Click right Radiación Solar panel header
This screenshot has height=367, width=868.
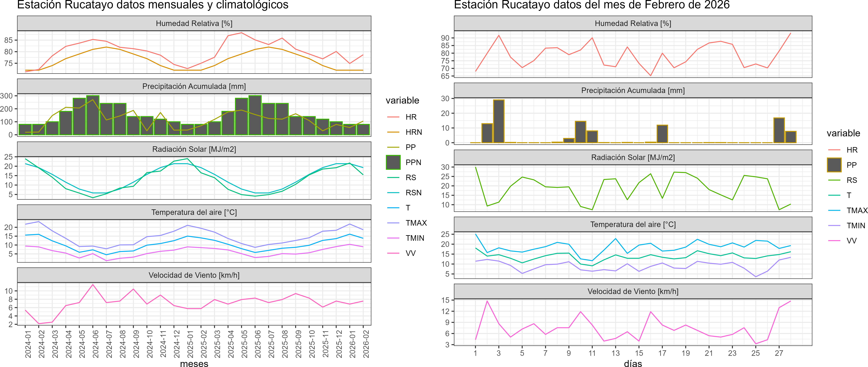pos(633,157)
